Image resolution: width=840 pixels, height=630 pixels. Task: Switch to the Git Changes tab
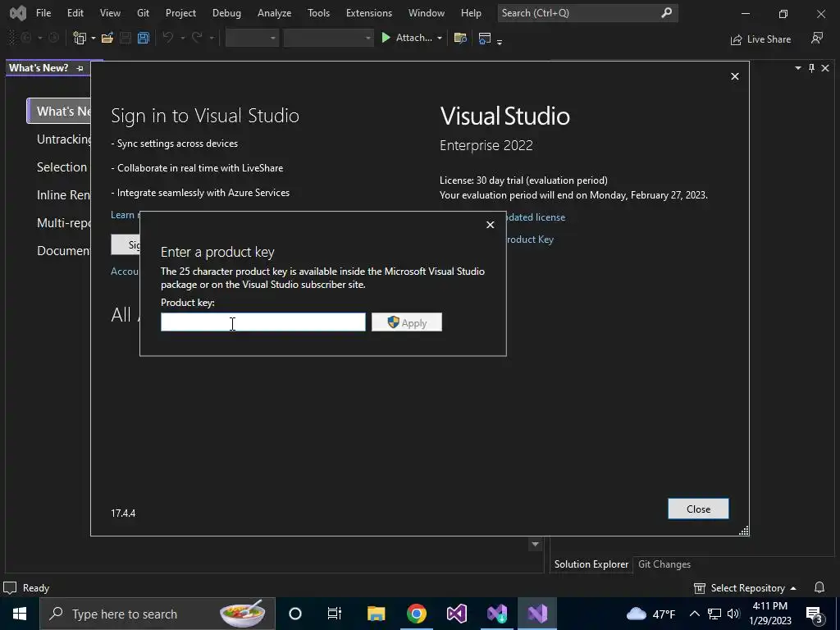coord(664,564)
